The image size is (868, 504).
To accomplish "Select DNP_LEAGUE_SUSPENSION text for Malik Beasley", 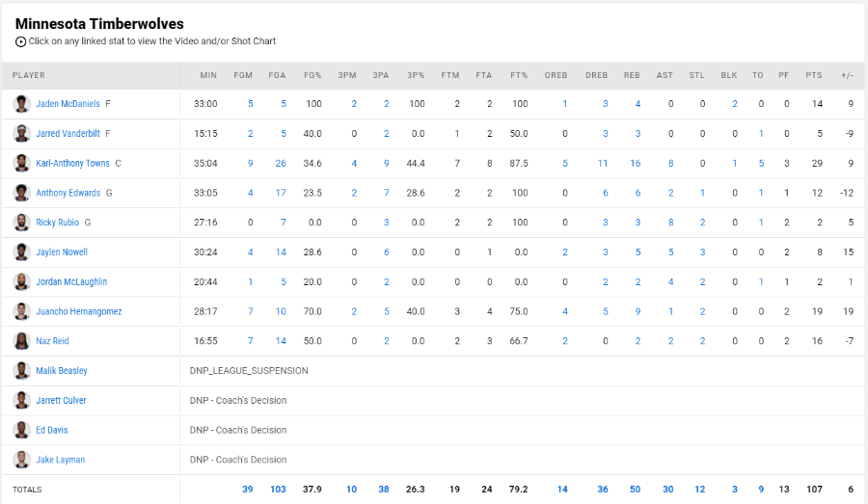I will point(249,371).
